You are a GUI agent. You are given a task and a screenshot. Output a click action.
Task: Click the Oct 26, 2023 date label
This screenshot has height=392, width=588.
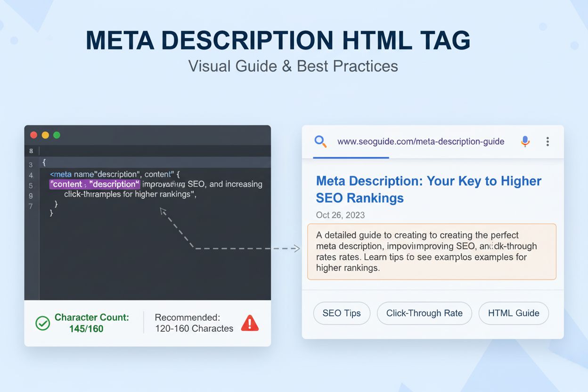click(340, 215)
